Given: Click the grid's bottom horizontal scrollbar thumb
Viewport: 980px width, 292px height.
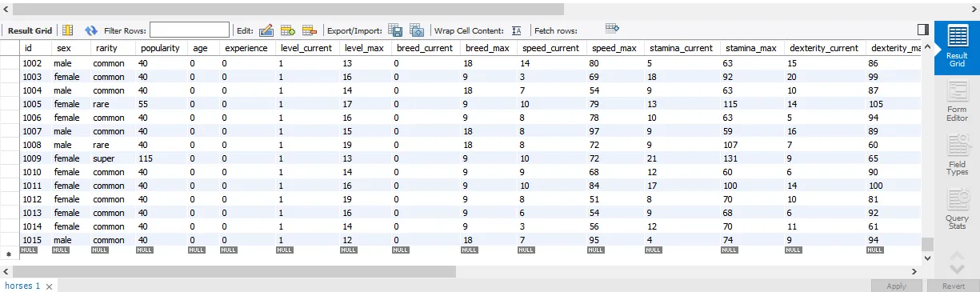Looking at the screenshot, I should [x=234, y=271].
